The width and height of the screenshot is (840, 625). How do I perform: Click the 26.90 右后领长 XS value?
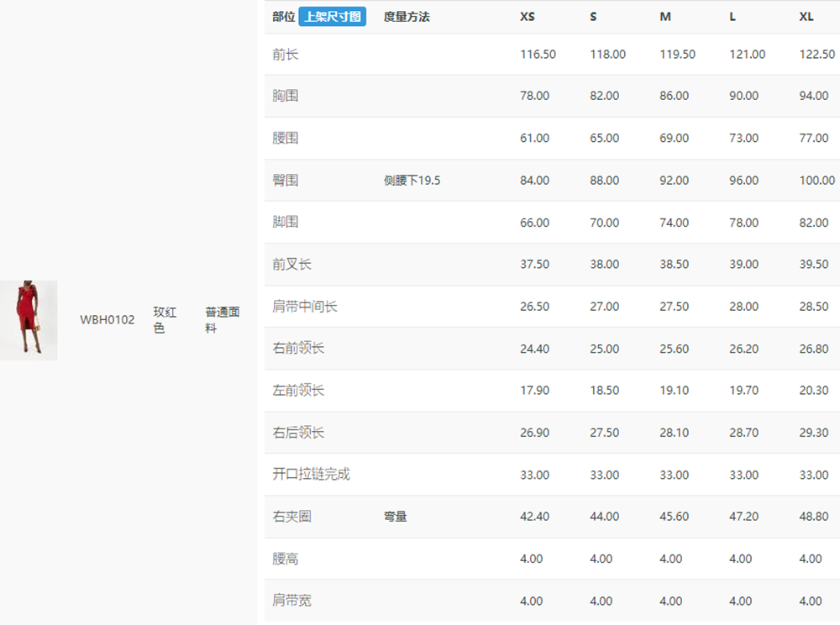534,433
